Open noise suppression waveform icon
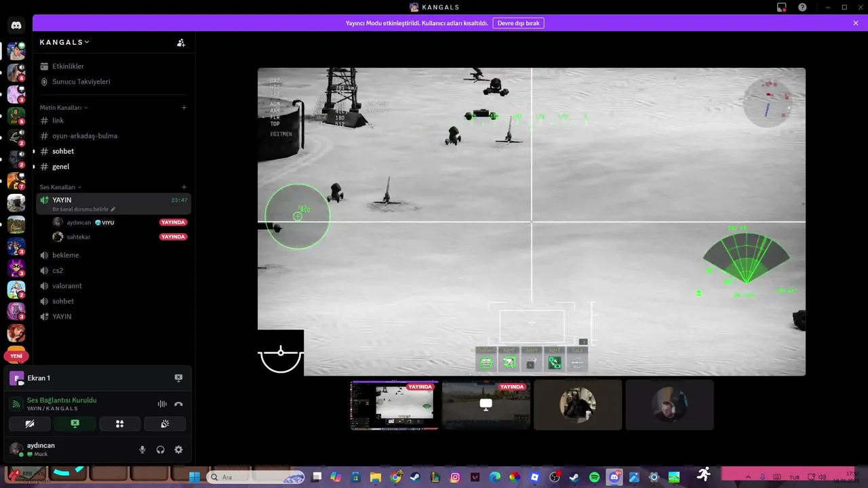The image size is (868, 488). click(162, 404)
